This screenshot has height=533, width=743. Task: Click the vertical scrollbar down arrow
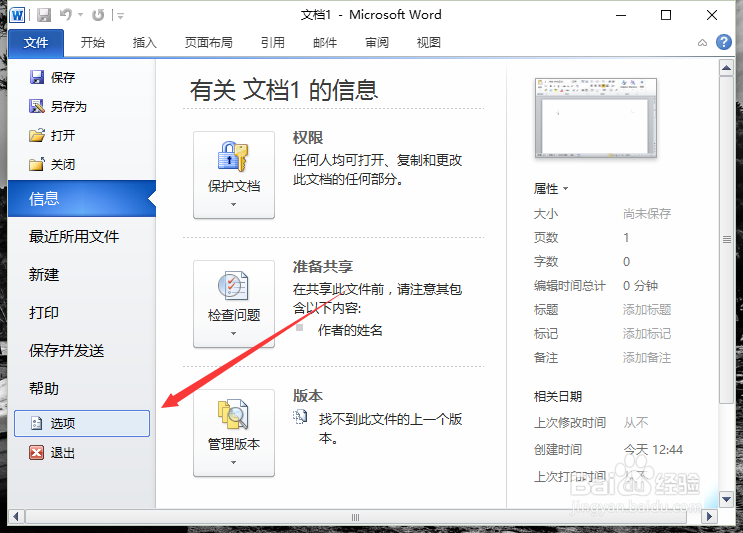[x=726, y=499]
